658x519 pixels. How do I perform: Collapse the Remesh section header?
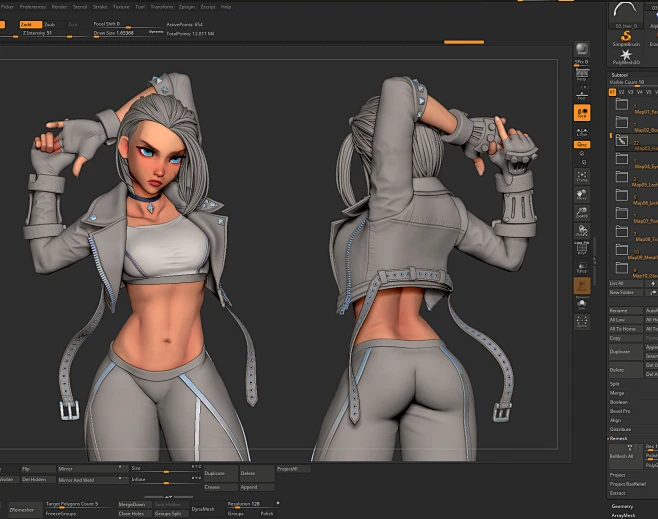click(x=618, y=438)
